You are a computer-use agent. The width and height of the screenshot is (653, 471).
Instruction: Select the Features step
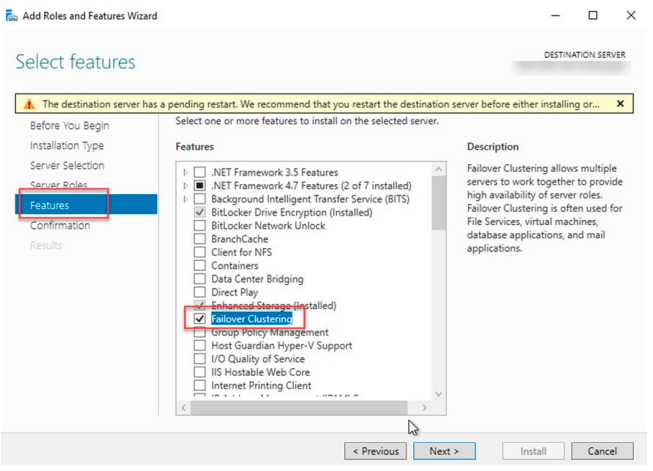[87, 204]
